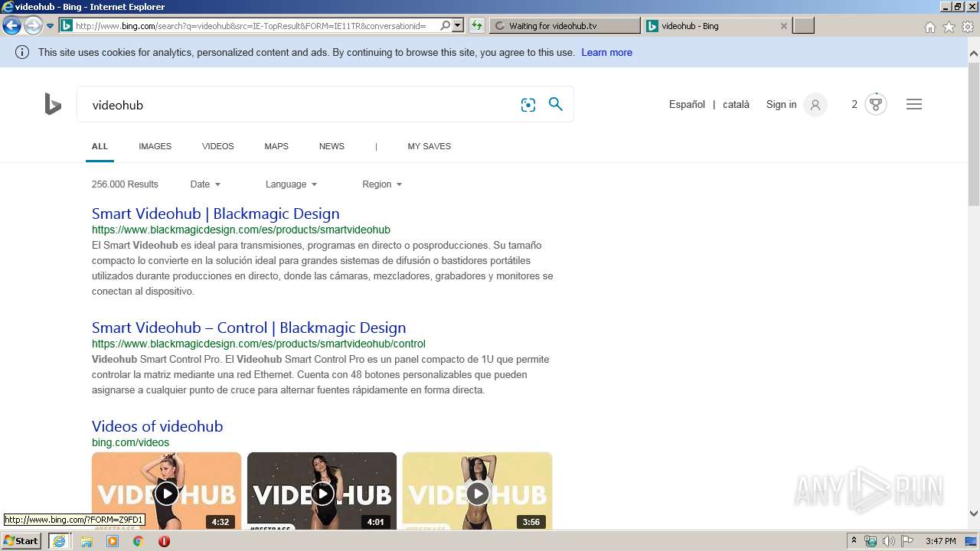Image resolution: width=980 pixels, height=551 pixels.
Task: Open a new blank tab
Action: (x=803, y=25)
